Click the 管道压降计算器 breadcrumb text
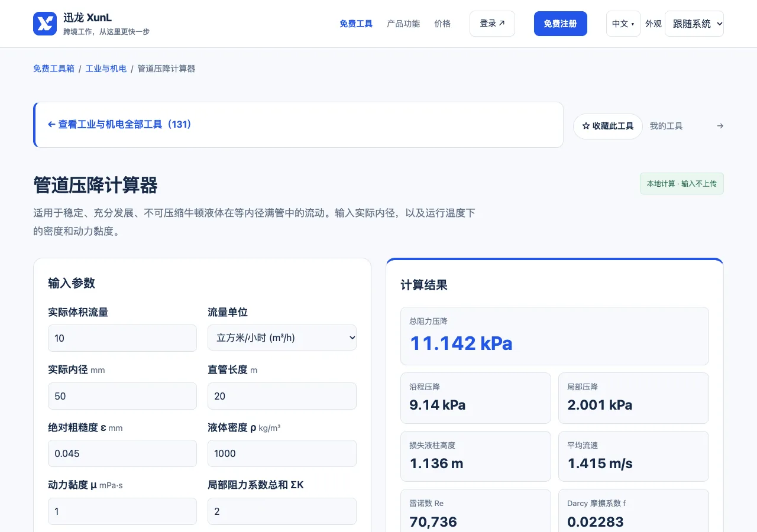757x532 pixels. click(166, 69)
